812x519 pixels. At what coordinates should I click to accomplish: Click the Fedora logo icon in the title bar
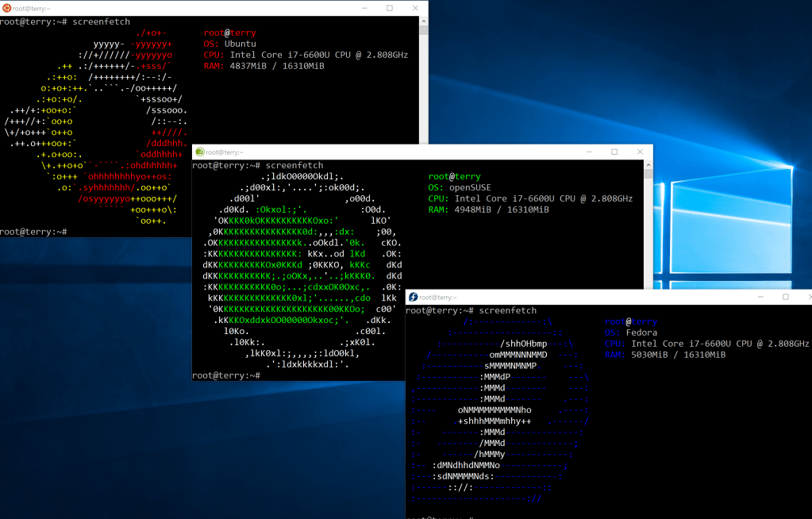tap(414, 297)
